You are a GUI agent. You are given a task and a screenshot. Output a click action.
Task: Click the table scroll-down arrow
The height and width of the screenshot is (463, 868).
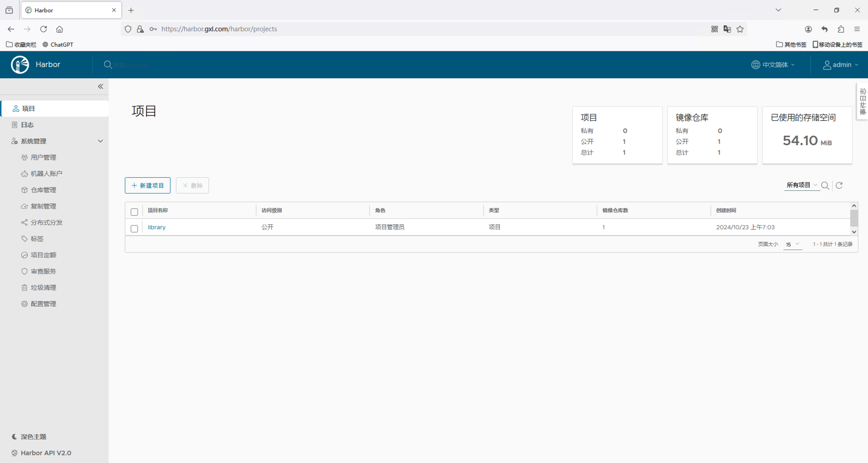click(x=854, y=232)
